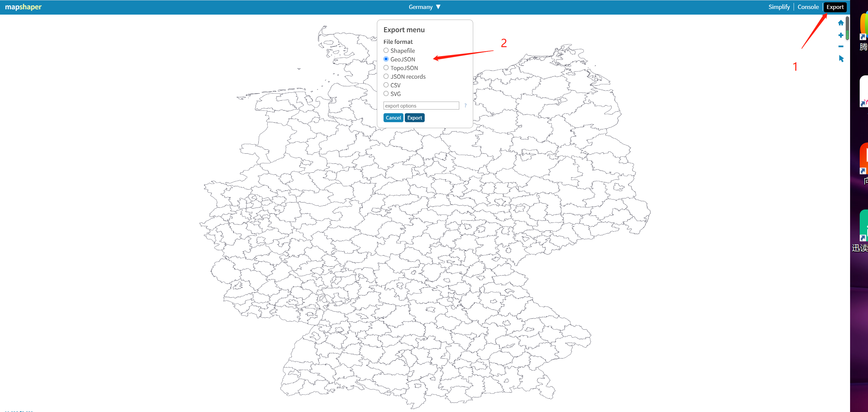Select the Shapefile format radio button

[x=386, y=50]
